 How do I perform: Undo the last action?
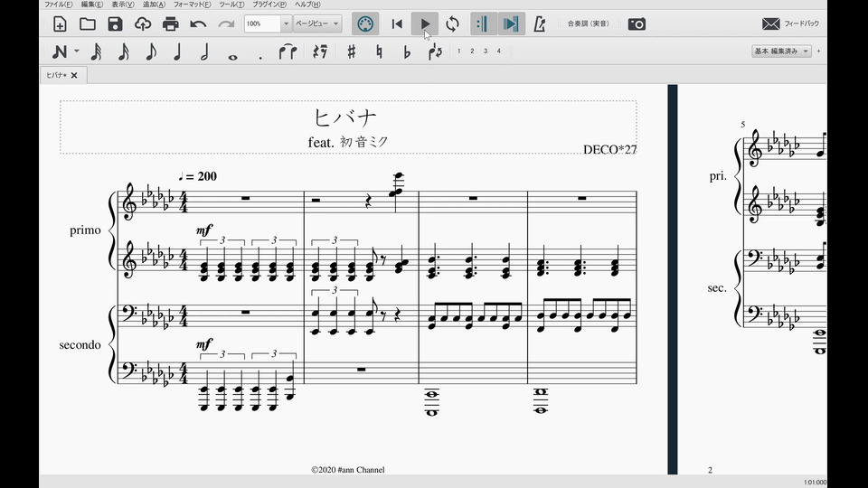coord(198,23)
